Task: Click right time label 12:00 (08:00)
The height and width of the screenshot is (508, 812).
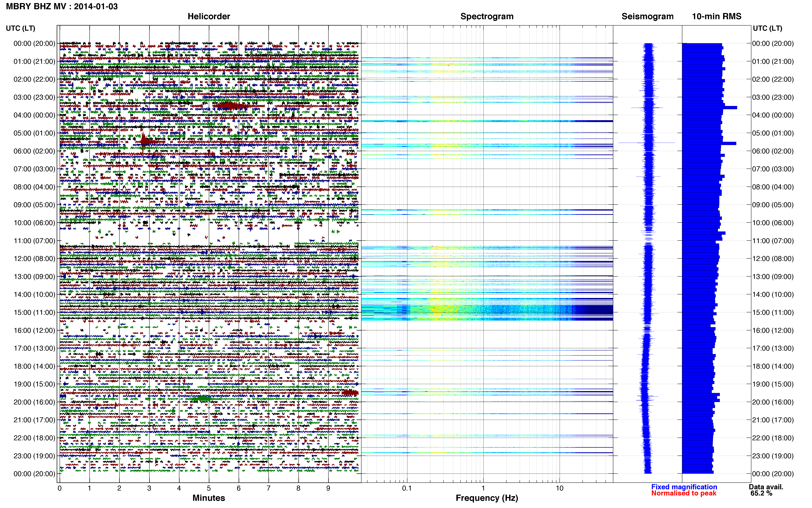Action: tap(773, 259)
